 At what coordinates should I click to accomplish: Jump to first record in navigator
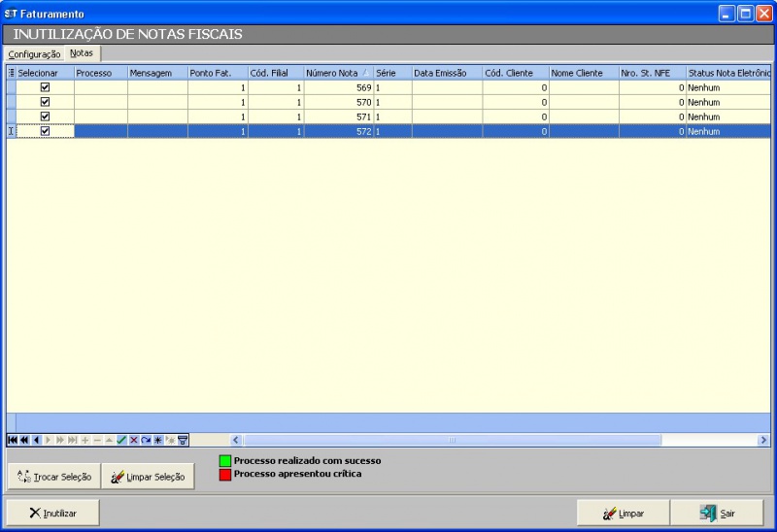(13, 440)
